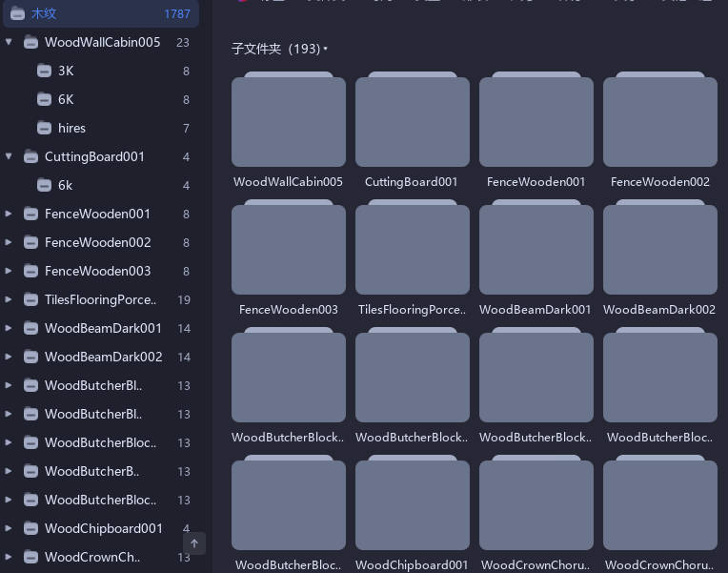Select the WoodChipboard001 label in the sidebar tree
The height and width of the screenshot is (573, 728).
tap(104, 528)
